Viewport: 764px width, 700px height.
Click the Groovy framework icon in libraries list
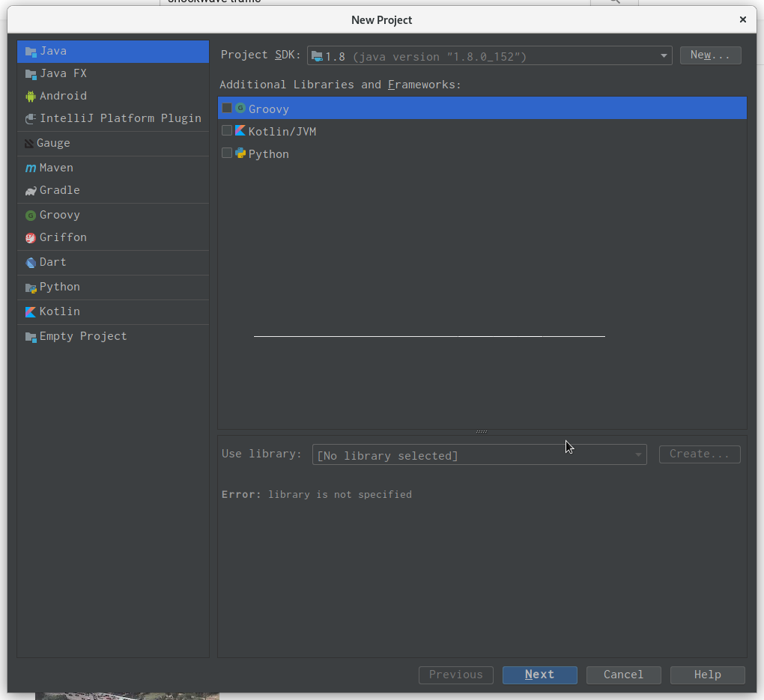240,108
